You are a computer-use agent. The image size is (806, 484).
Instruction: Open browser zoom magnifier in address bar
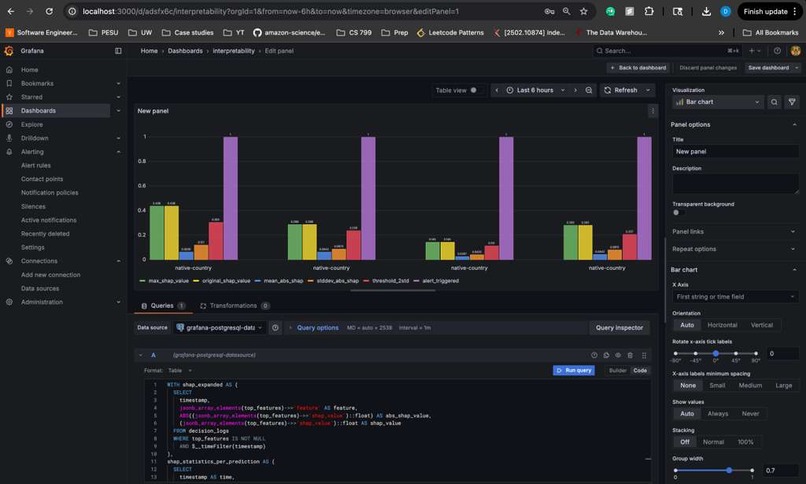(566, 11)
